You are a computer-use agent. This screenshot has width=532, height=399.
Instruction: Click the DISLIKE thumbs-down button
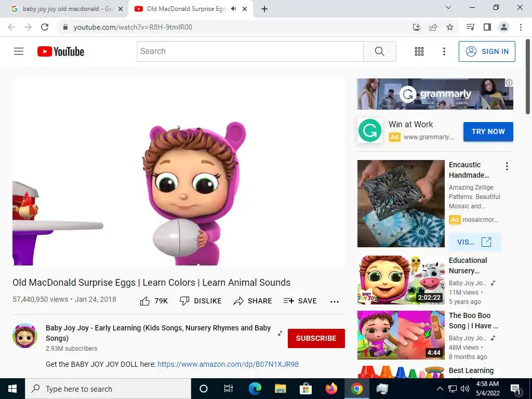click(x=201, y=301)
